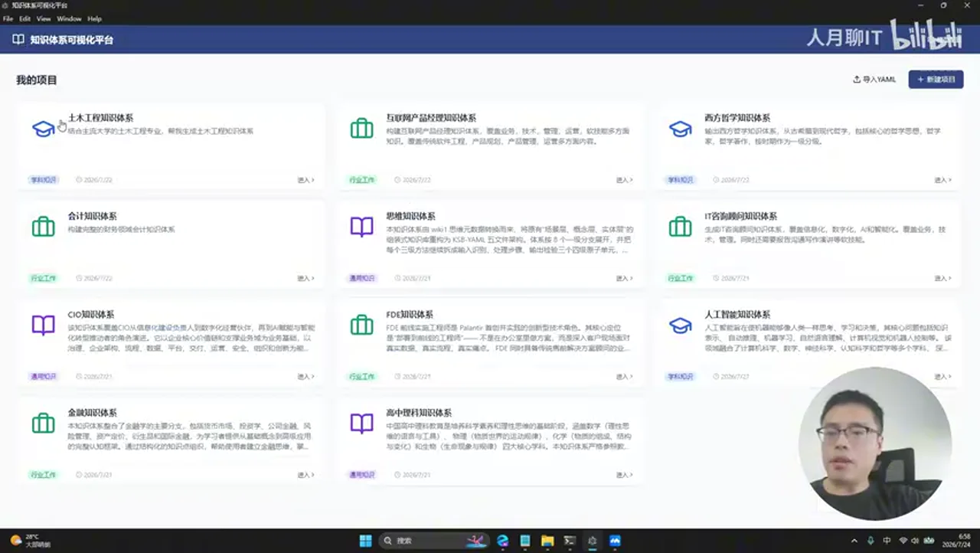The image size is (980, 553).
Task: Click the taskbar search box
Action: pyautogui.click(x=433, y=540)
